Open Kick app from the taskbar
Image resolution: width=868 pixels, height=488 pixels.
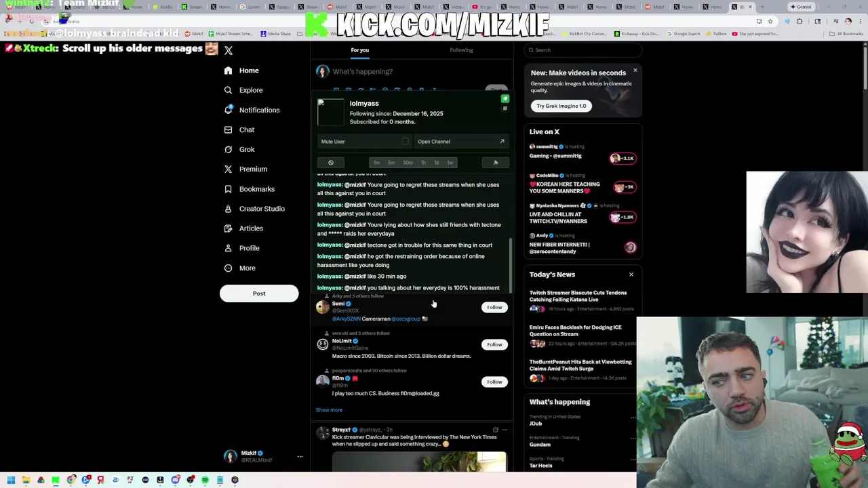[x=56, y=480]
